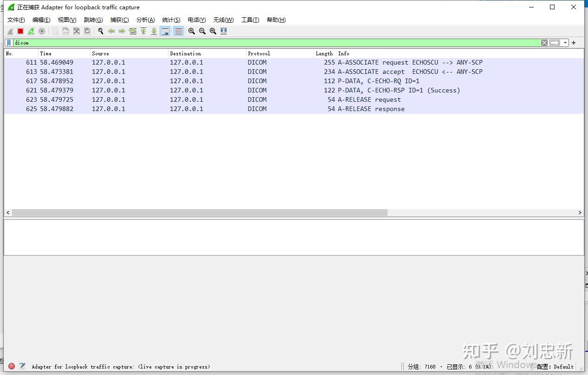
Task: Restart the current capture
Action: [x=31, y=31]
